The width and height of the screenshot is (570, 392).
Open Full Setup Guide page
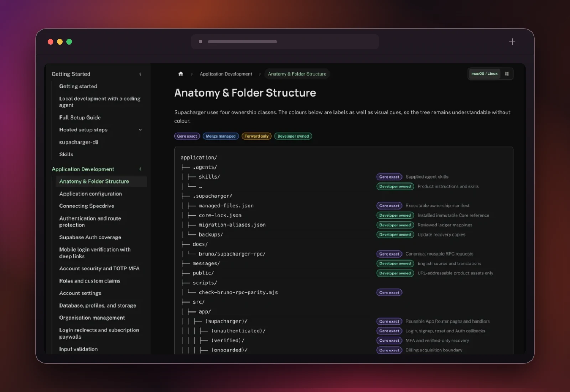(80, 118)
